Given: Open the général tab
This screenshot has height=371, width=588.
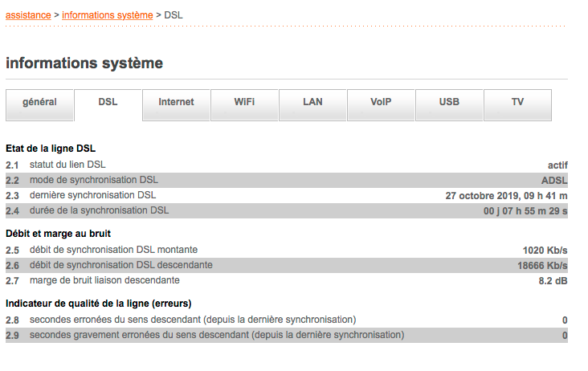Looking at the screenshot, I should (x=39, y=103).
